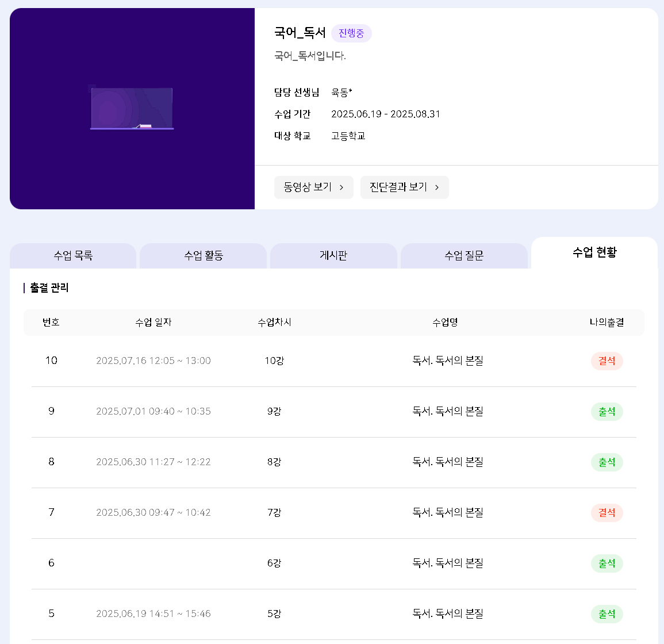Click the 출석 badge for lesson 9
The width and height of the screenshot is (664, 644).
[607, 412]
